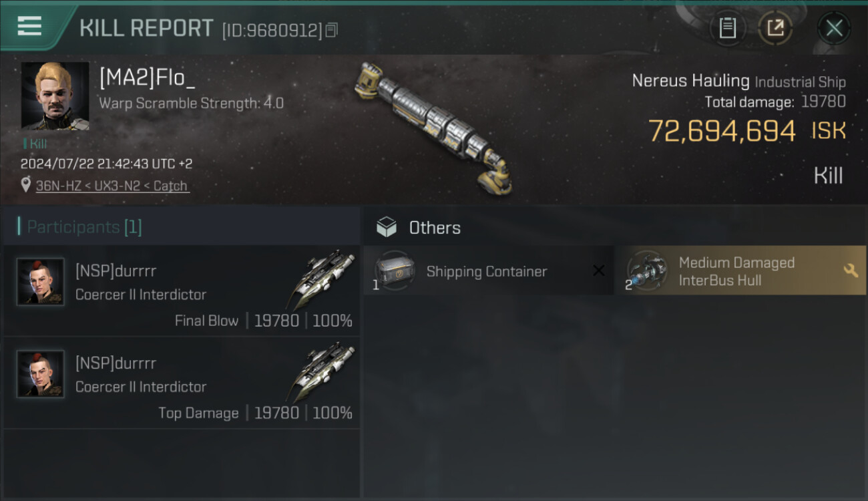Click the Coercer II ship image for Final Blow
Viewport: 868px width, 501px height.
(x=322, y=279)
